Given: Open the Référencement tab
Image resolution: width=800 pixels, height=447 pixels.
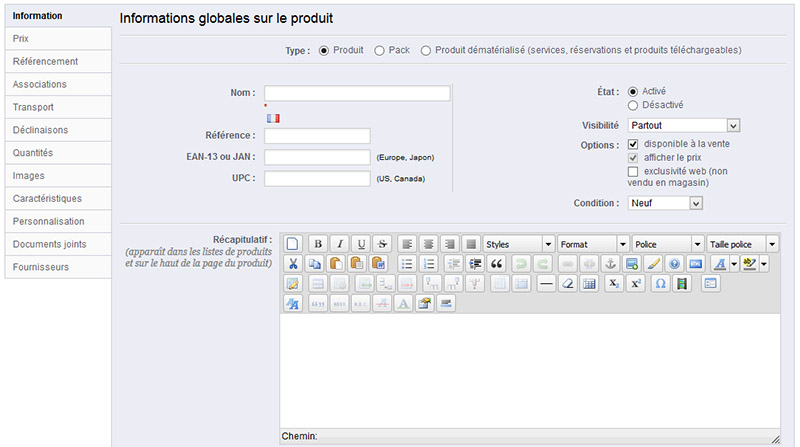Looking at the screenshot, I should (x=58, y=62).
